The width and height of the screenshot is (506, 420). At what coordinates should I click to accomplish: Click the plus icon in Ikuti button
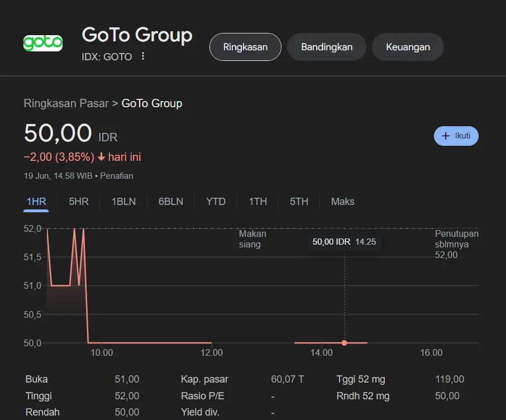click(x=446, y=136)
